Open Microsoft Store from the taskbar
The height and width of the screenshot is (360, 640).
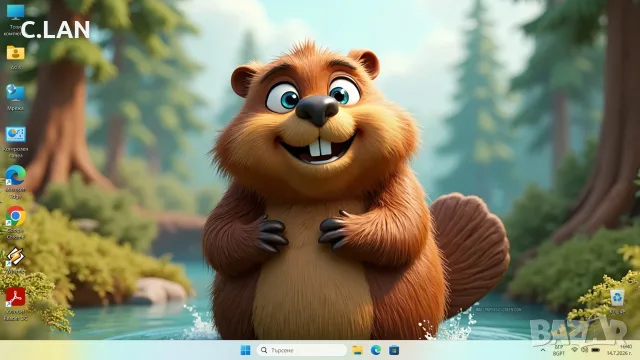(x=394, y=350)
